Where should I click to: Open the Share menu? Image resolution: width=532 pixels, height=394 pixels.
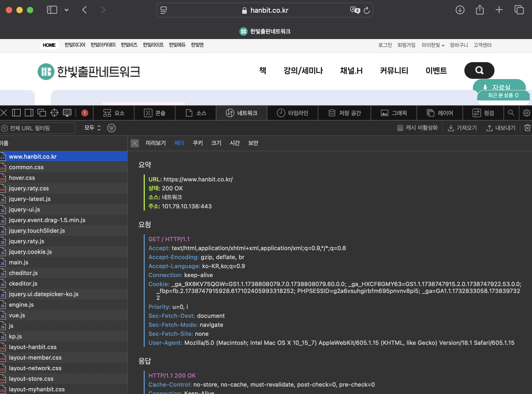pyautogui.click(x=480, y=10)
